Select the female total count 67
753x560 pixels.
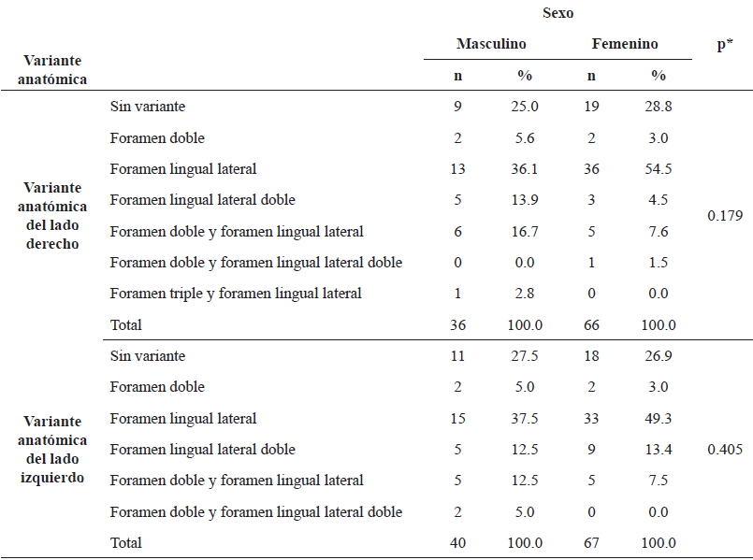coord(591,543)
